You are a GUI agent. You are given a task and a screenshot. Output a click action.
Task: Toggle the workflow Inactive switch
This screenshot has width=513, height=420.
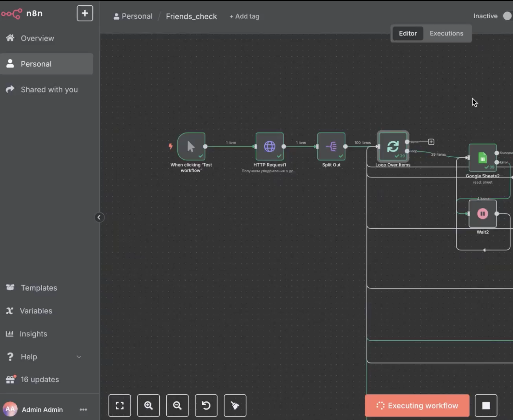tap(508, 16)
